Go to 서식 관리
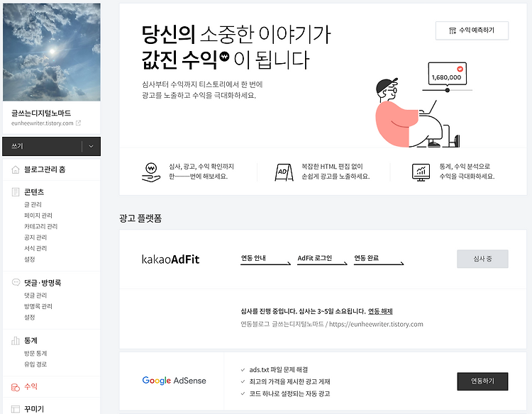Viewport: 532px width, 414px height. 35,248
